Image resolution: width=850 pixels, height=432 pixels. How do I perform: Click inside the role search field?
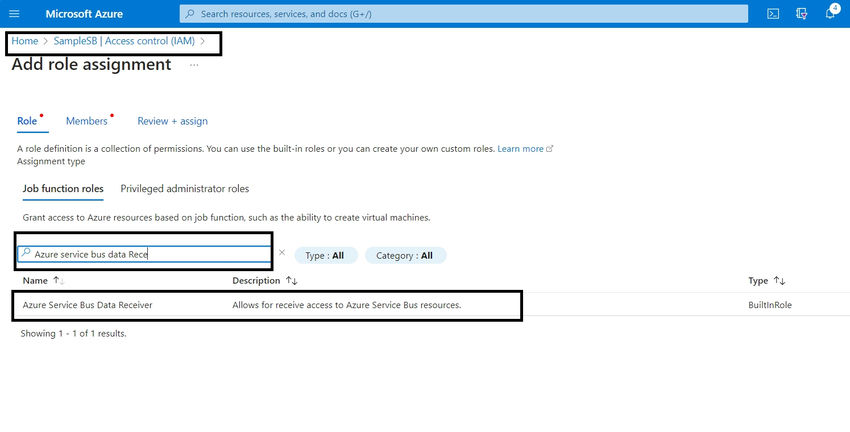(144, 254)
